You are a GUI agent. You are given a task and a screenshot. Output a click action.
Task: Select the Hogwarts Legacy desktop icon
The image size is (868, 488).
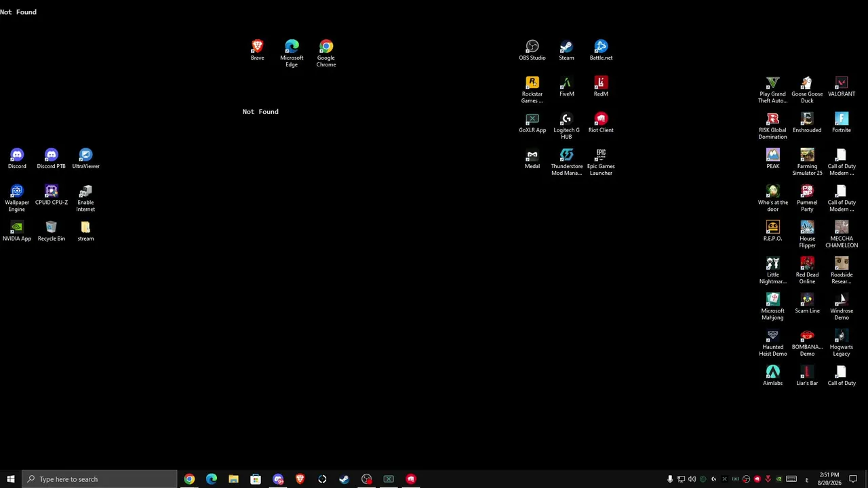pos(842,343)
